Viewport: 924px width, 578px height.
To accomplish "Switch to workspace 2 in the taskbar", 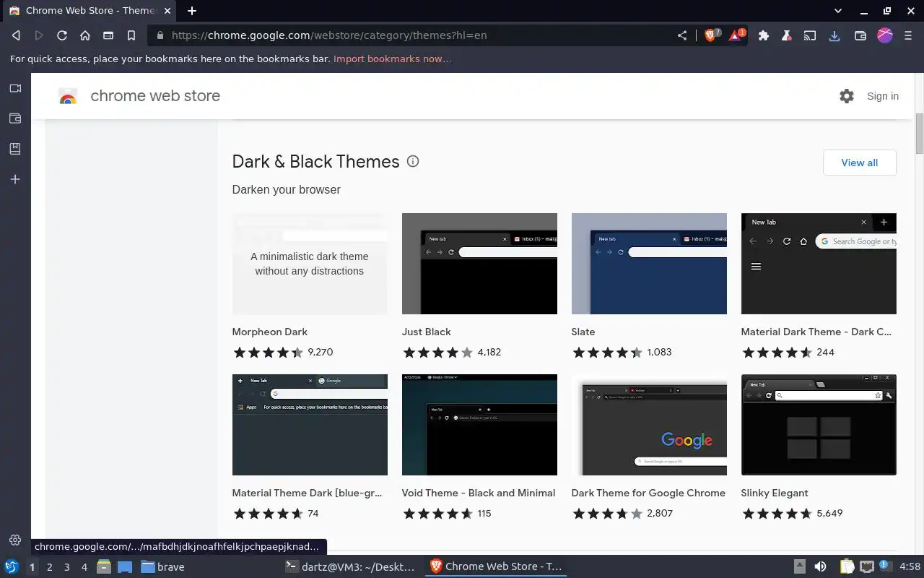I will point(49,567).
